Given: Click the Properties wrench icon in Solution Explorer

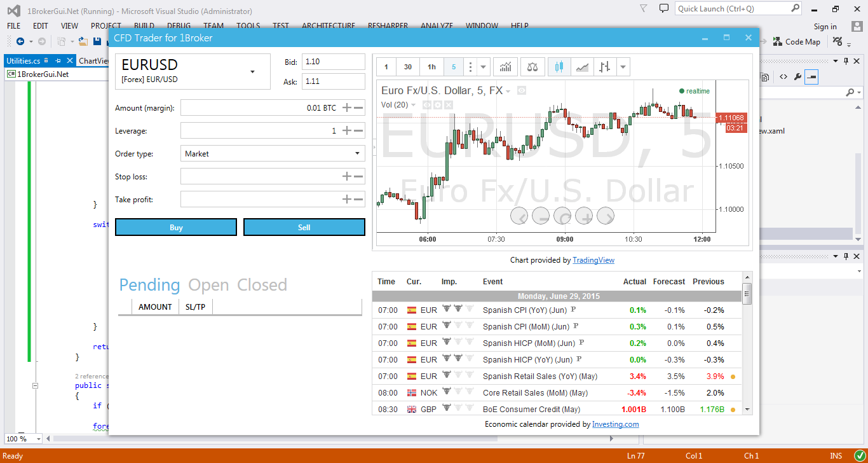Looking at the screenshot, I should click(x=797, y=77).
